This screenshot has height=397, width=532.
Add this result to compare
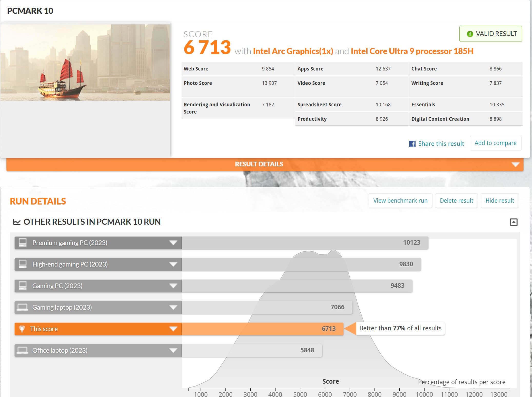pos(495,143)
